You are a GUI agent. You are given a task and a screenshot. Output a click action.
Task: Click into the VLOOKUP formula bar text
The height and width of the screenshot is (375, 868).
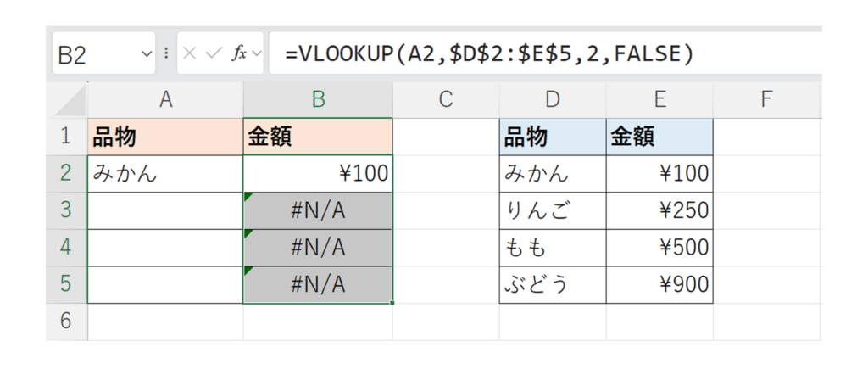point(490,53)
